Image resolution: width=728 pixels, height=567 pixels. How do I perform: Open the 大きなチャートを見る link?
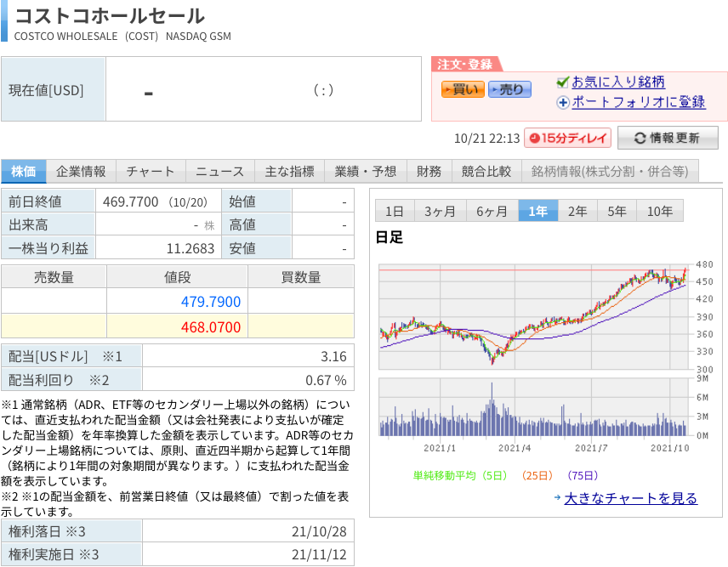click(630, 498)
